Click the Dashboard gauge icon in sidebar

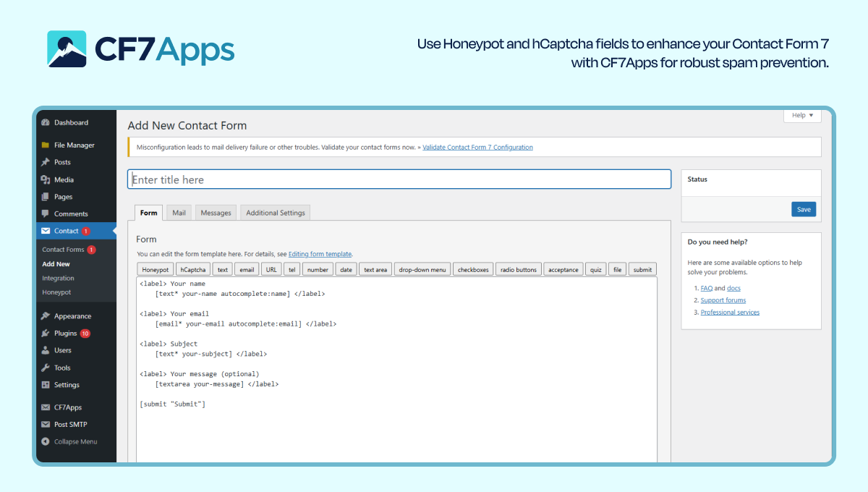tap(46, 122)
